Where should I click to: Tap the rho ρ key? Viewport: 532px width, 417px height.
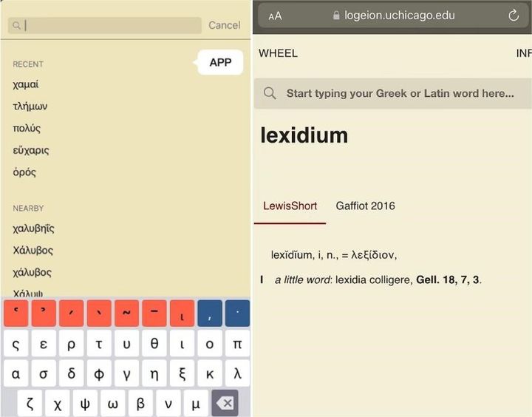[x=71, y=344]
